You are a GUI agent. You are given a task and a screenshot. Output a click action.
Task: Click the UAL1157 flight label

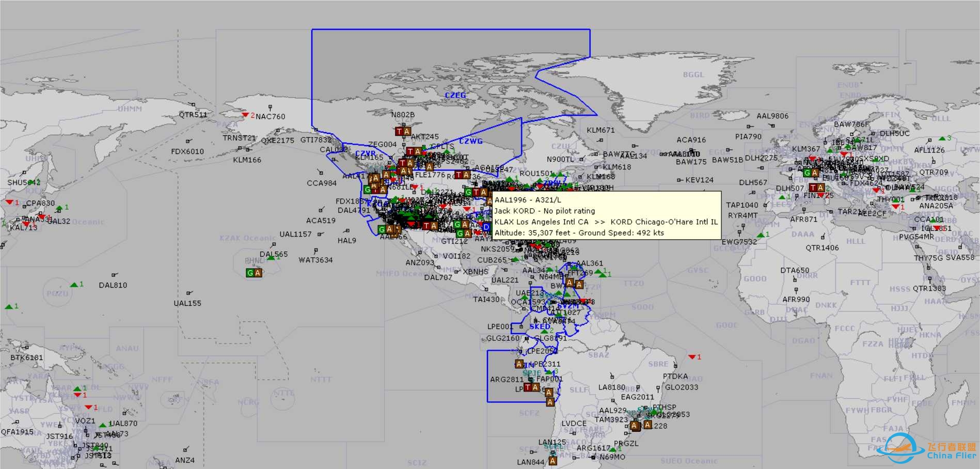click(295, 234)
